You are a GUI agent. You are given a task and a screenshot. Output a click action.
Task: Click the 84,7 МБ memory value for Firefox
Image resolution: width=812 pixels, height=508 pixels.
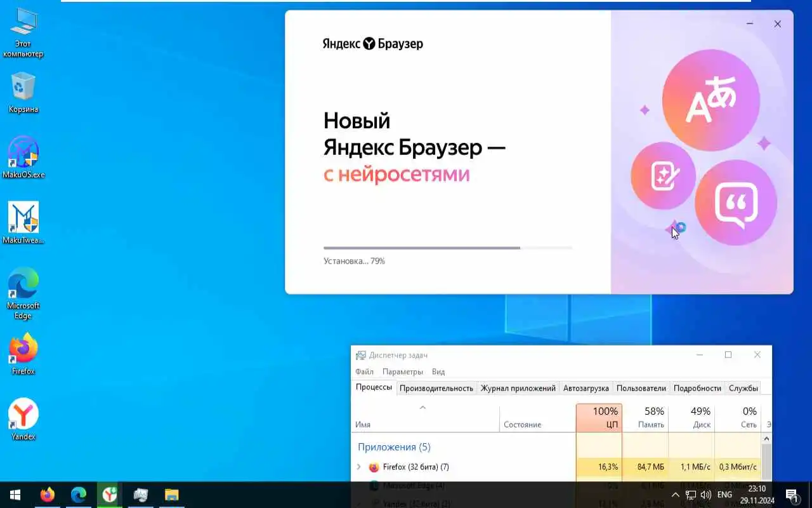[x=651, y=467]
